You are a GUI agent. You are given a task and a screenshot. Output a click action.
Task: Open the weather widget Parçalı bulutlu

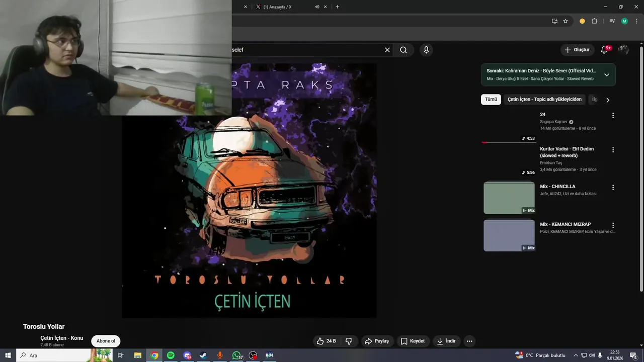[540, 355]
